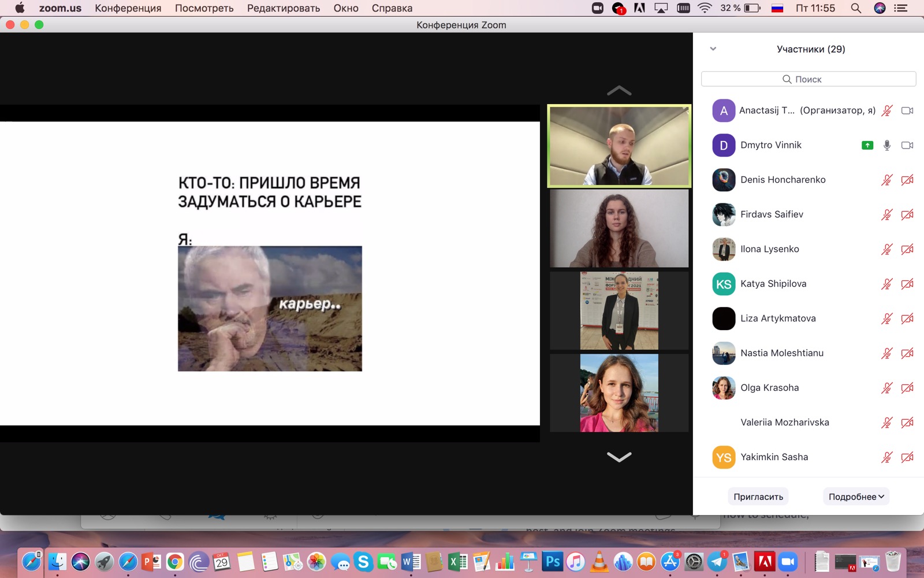Open Telegram from the Dock

718,561
